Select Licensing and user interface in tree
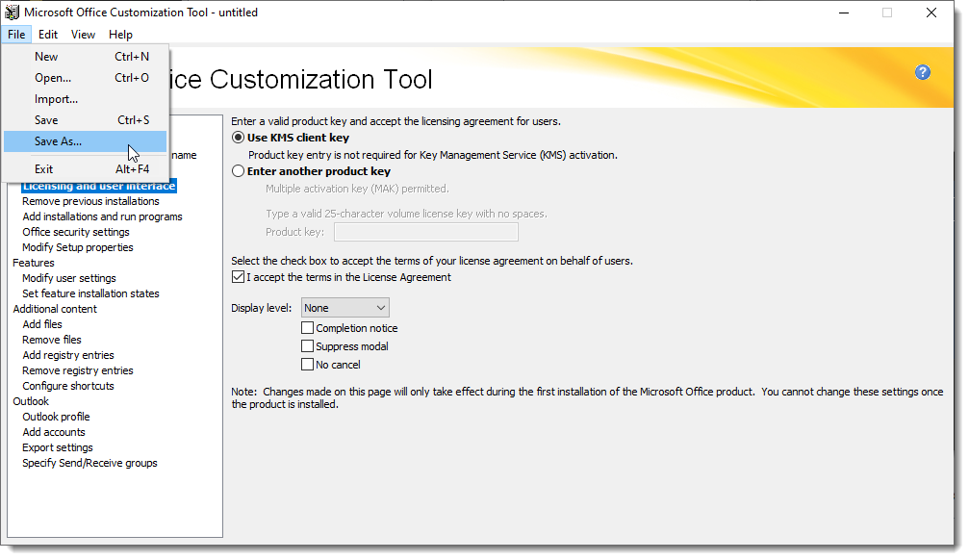This screenshot has height=560, width=969. pyautogui.click(x=99, y=186)
